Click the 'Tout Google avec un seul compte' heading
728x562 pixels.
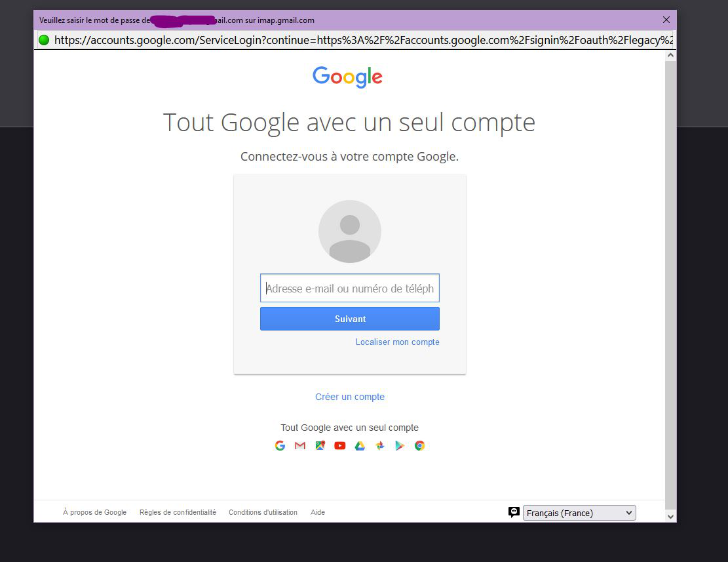(x=349, y=123)
